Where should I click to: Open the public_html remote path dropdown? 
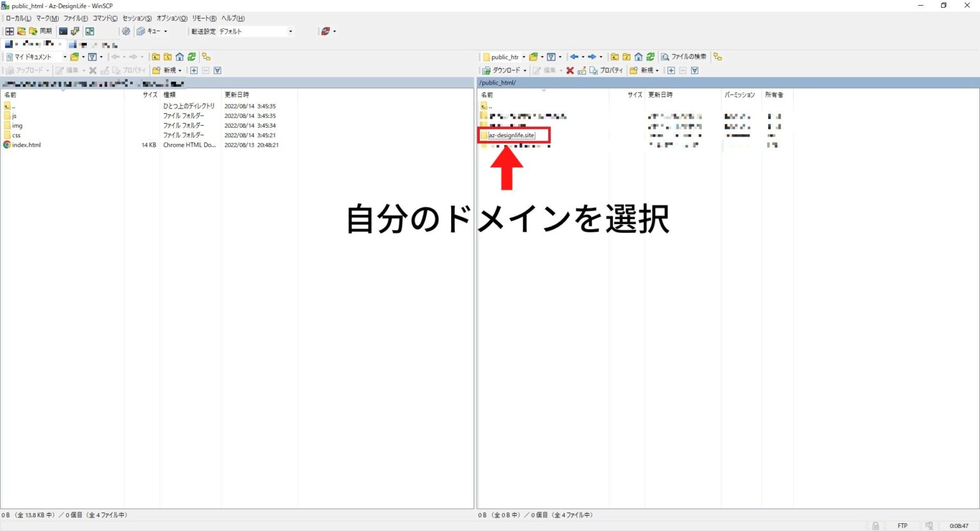click(523, 57)
